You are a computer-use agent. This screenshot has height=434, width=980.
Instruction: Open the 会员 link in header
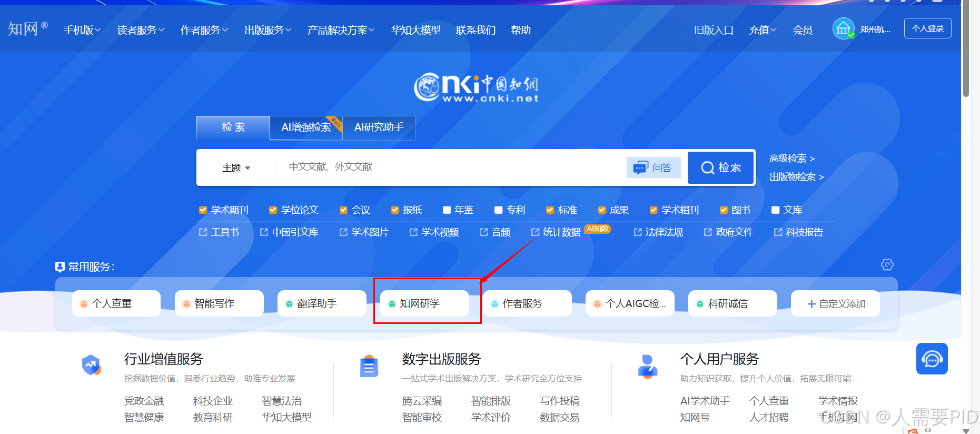pyautogui.click(x=803, y=30)
